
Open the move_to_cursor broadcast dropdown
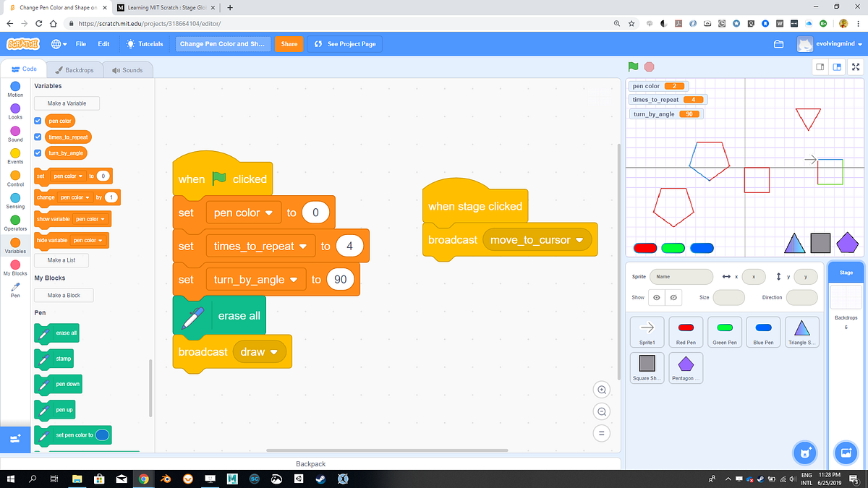point(537,239)
